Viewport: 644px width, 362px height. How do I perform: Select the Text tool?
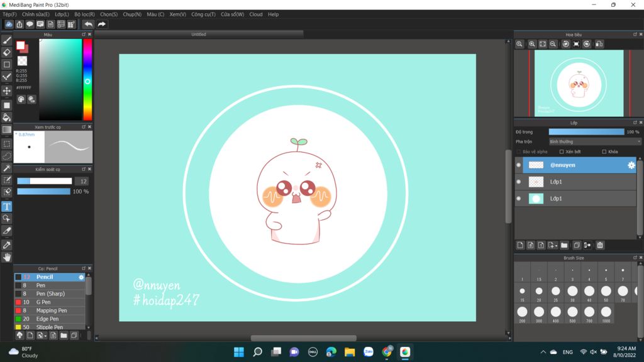[6, 206]
